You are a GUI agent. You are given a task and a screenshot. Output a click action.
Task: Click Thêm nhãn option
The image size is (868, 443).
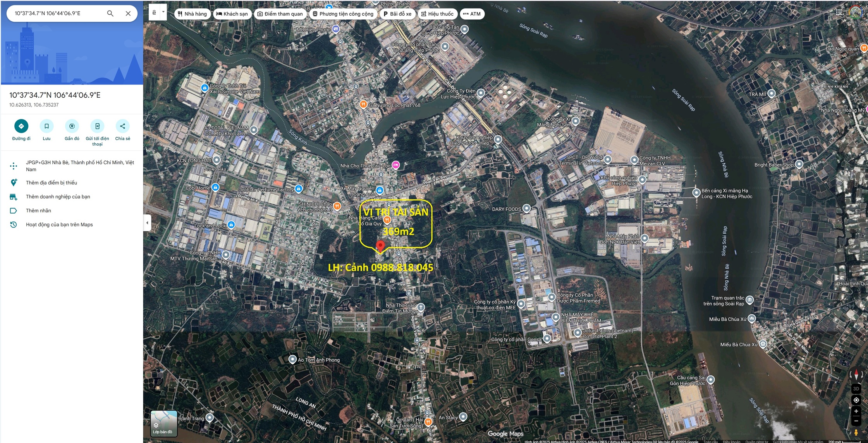(x=38, y=210)
